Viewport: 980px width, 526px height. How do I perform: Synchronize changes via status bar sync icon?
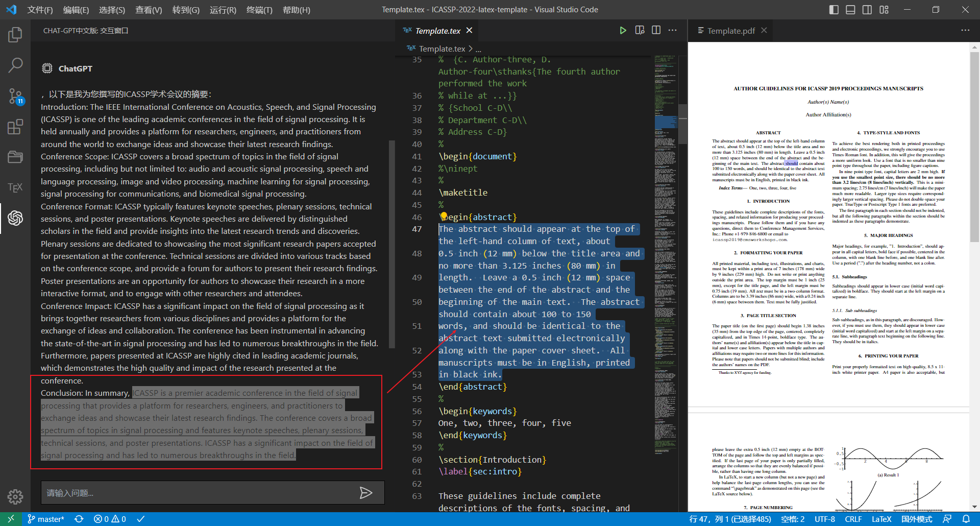point(79,519)
